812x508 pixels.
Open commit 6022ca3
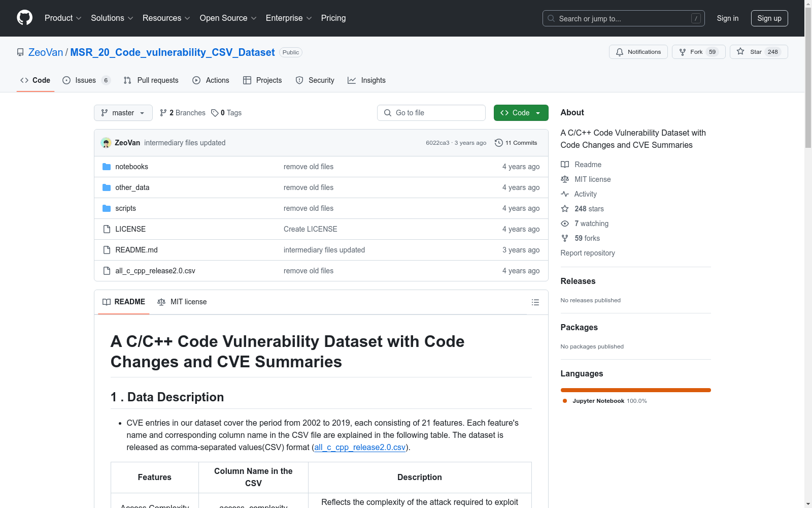437,143
